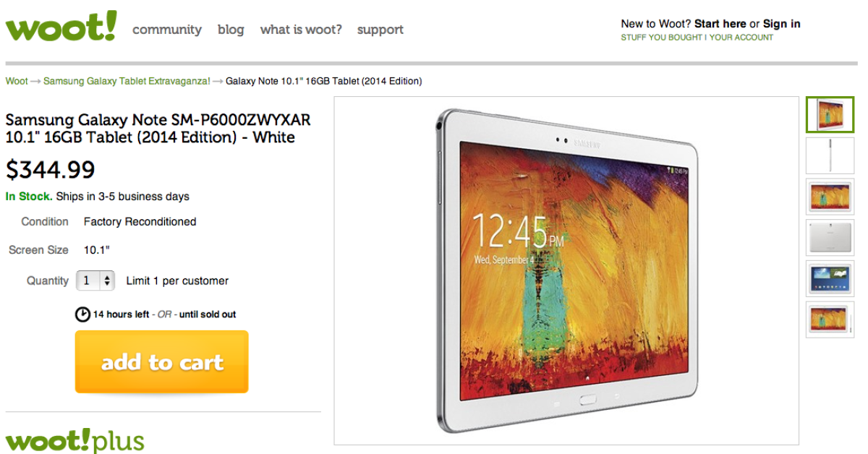Open the blog menu item
Viewport: 868px width, 454px height.
coord(231,30)
